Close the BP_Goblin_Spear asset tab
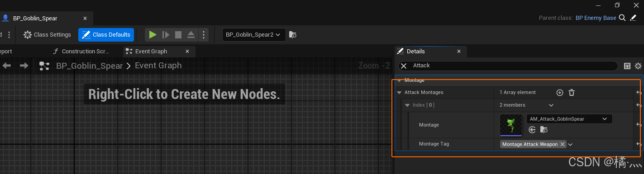 pyautogui.click(x=85, y=19)
